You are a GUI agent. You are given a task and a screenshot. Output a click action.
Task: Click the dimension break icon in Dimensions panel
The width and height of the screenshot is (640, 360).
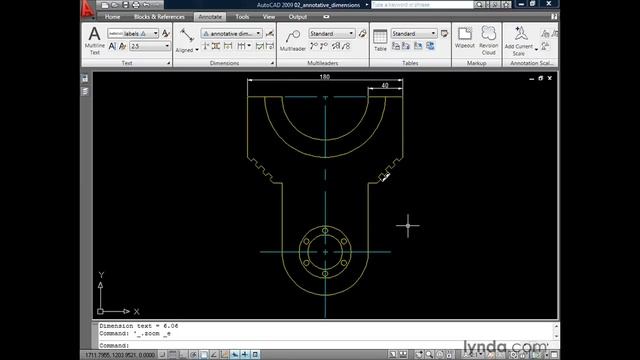[206, 47]
